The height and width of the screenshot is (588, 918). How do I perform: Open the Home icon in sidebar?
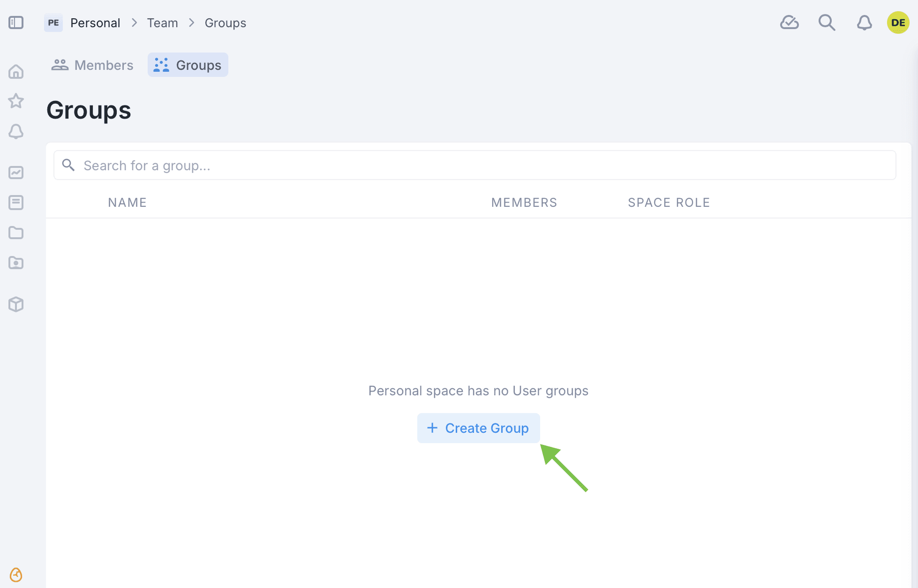(16, 71)
